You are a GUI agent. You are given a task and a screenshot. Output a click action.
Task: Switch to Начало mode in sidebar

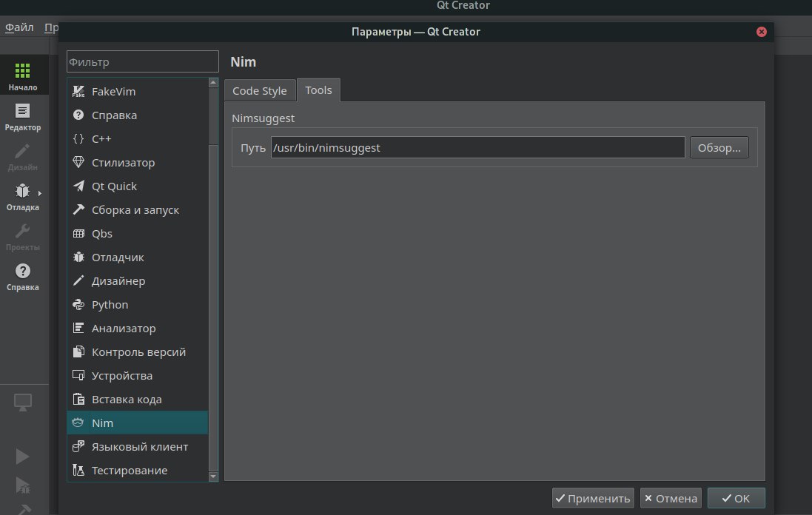point(23,75)
